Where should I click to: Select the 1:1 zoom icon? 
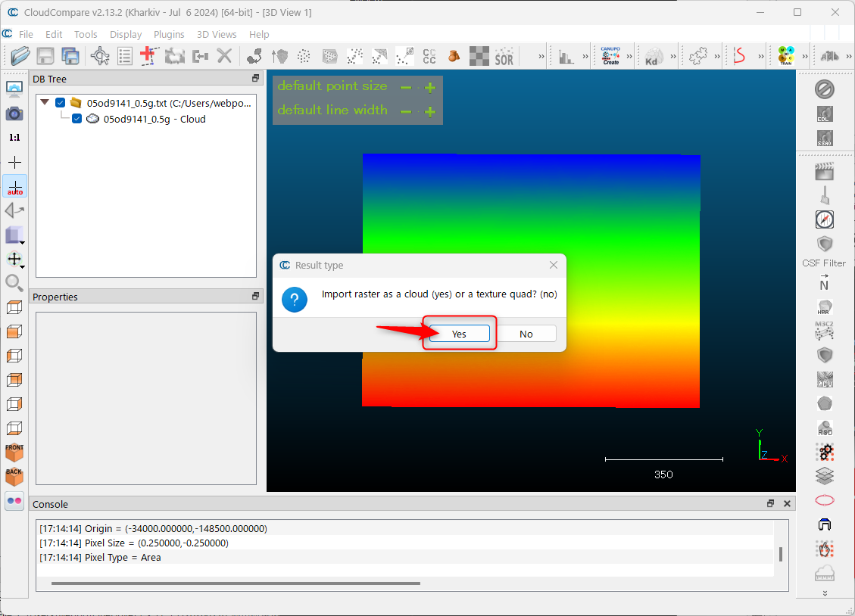tap(14, 138)
